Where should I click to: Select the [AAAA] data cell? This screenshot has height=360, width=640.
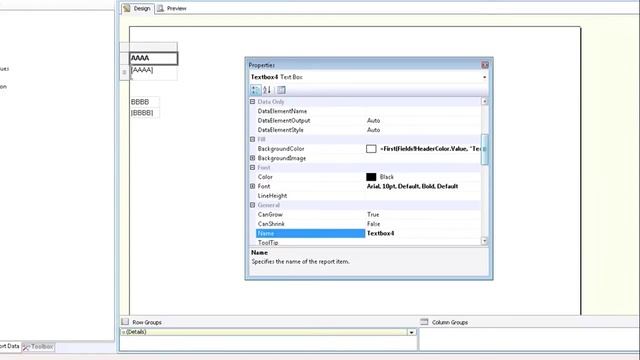(x=153, y=71)
